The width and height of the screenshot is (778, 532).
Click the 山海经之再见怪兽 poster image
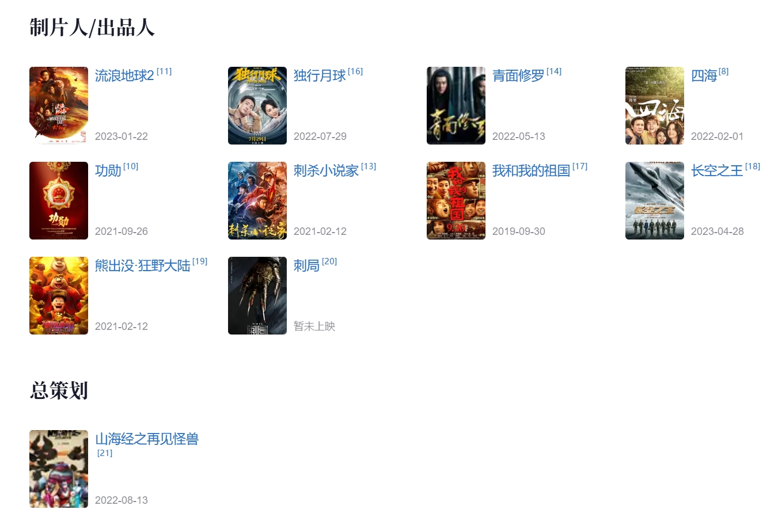point(59,469)
